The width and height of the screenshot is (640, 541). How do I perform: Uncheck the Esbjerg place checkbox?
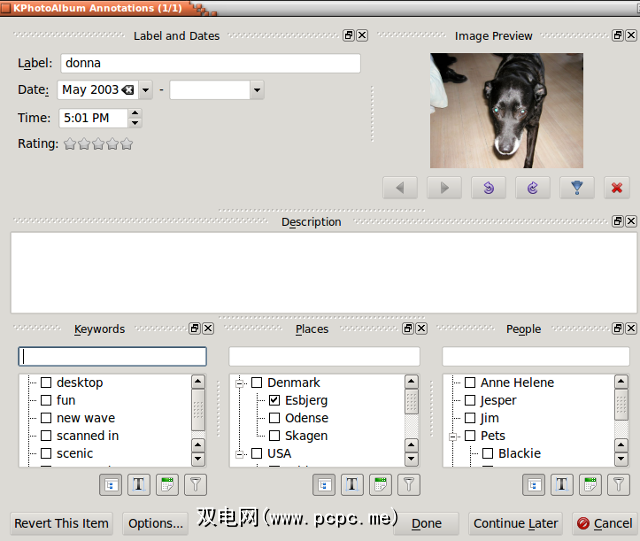click(275, 400)
